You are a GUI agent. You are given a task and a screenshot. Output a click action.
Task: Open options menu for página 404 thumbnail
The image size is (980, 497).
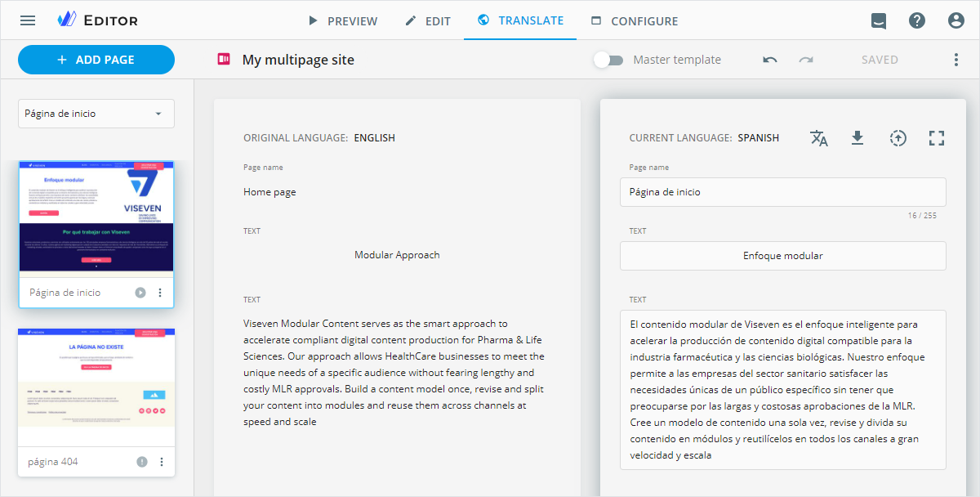pyautogui.click(x=161, y=462)
